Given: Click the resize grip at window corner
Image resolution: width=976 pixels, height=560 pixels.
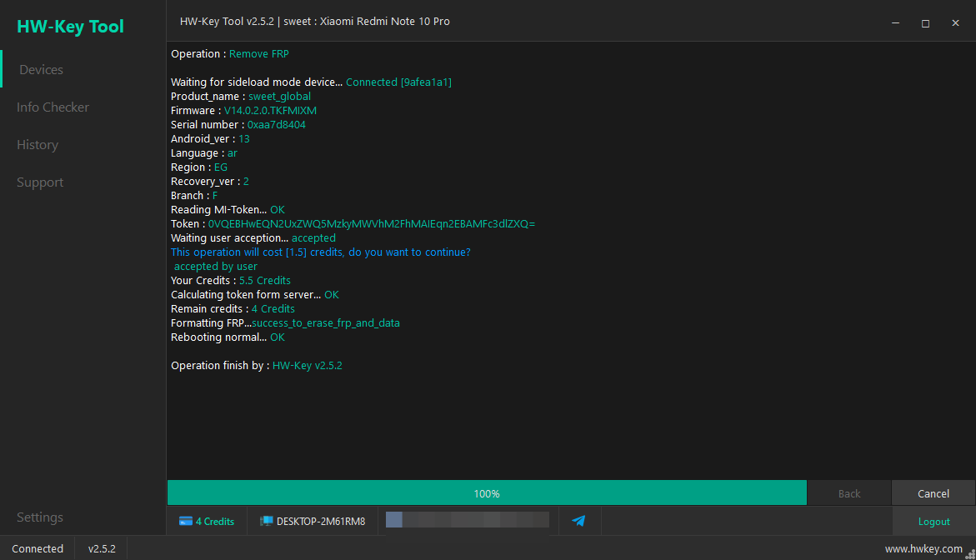Looking at the screenshot, I should [x=970, y=554].
